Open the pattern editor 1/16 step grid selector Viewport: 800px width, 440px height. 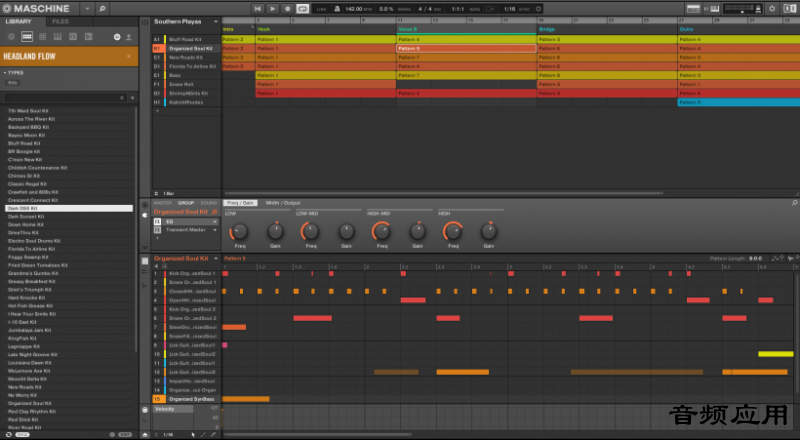click(x=167, y=435)
